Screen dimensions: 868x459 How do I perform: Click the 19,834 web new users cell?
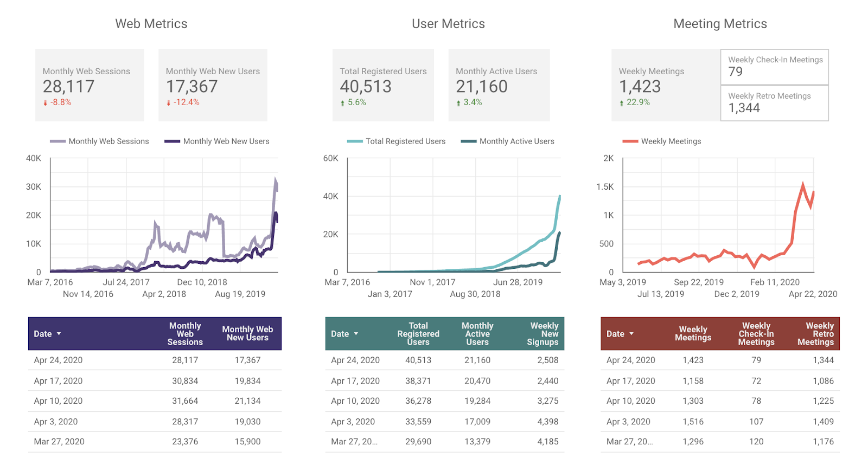(247, 381)
